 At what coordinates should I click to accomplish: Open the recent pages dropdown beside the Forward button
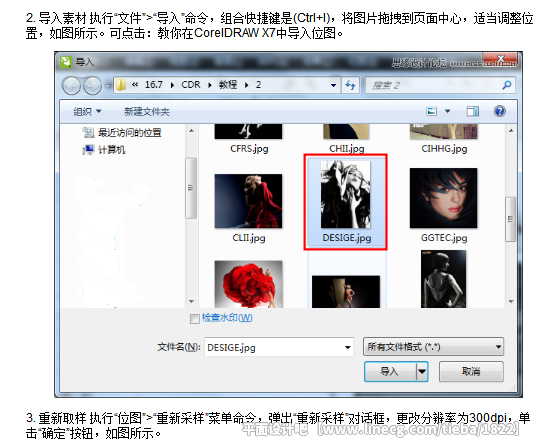107,86
